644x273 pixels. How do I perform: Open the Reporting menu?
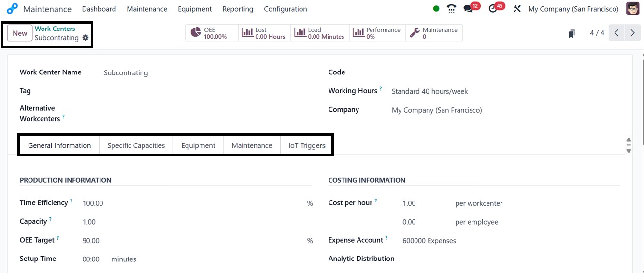pyautogui.click(x=238, y=9)
